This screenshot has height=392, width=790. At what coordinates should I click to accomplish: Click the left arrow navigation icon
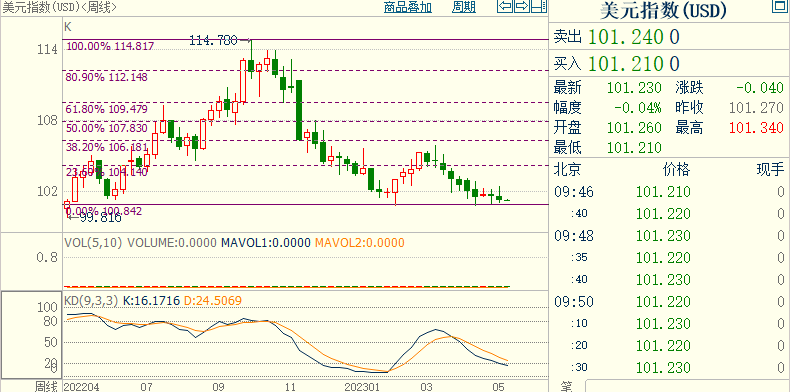click(505, 7)
